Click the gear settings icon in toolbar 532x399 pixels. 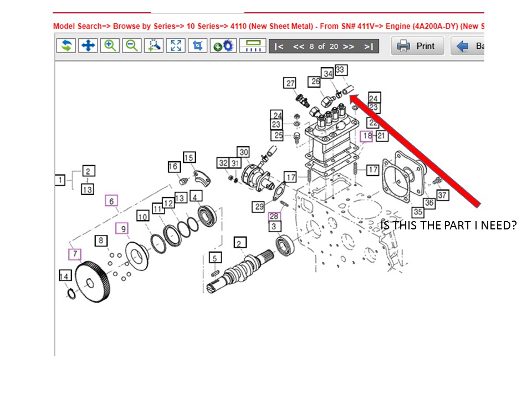click(225, 45)
